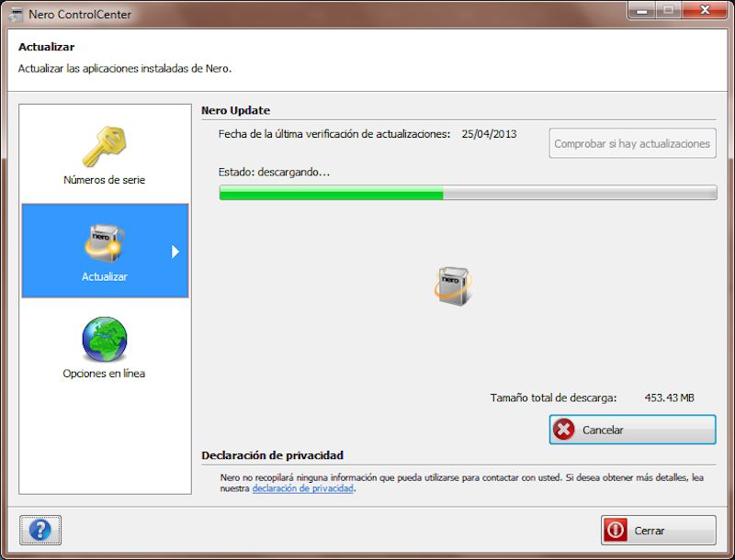Click the blue question mark help button

40,530
